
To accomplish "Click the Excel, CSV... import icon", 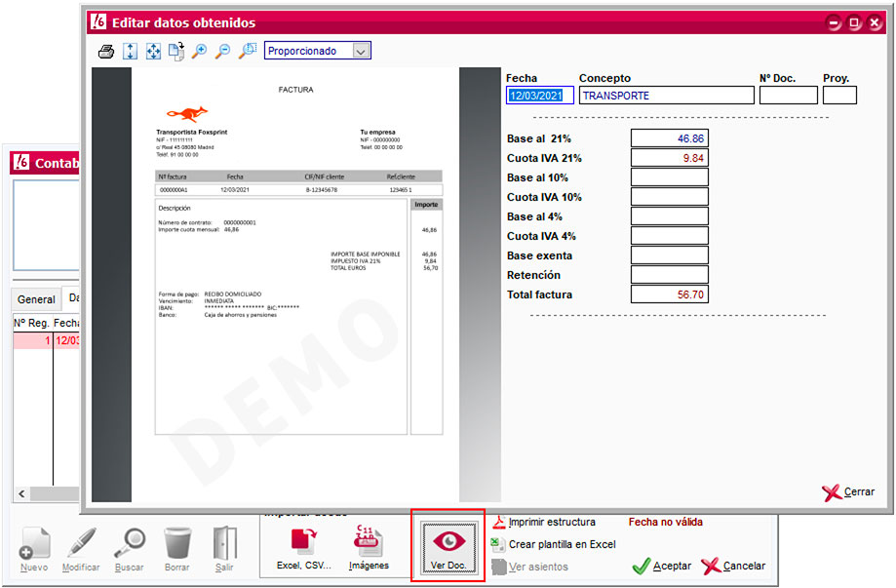I will (303, 549).
